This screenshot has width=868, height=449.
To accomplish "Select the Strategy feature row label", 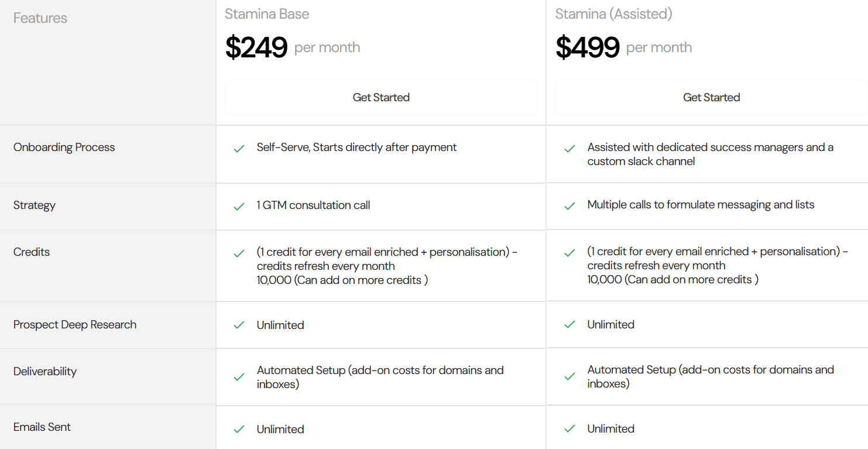I will point(35,205).
